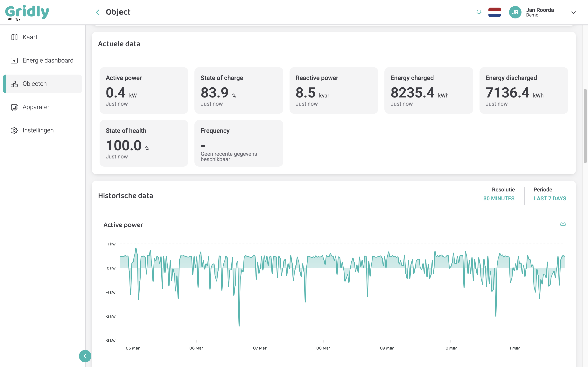The height and width of the screenshot is (367, 588).
Task: Click the Objecten icon in the sidebar
Action: click(x=14, y=83)
